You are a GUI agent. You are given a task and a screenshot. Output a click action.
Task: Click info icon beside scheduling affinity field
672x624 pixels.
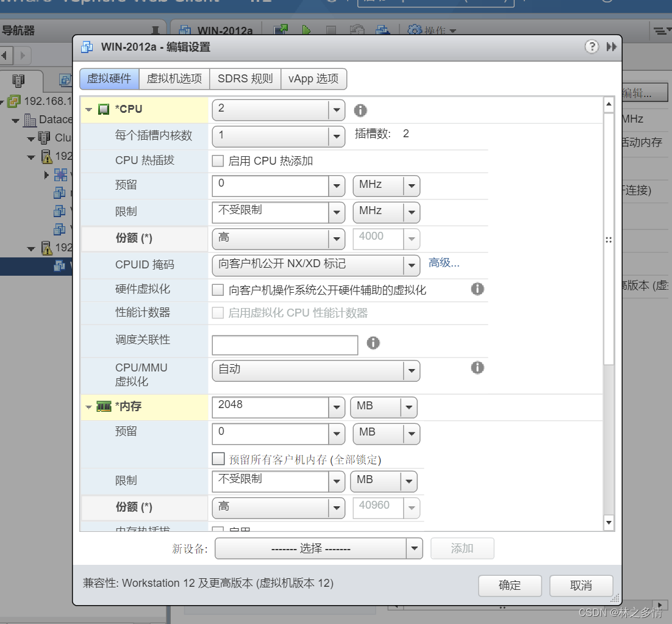pos(373,343)
